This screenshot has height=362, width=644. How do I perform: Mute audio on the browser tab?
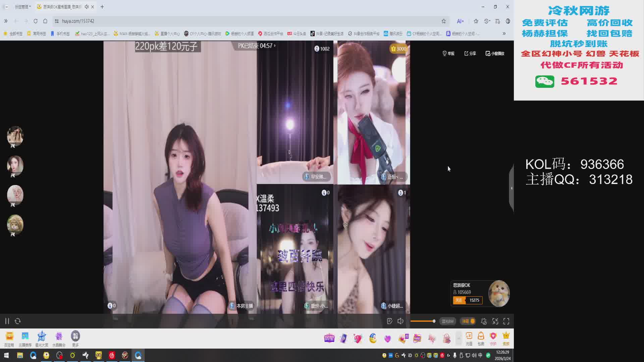[x=87, y=7]
